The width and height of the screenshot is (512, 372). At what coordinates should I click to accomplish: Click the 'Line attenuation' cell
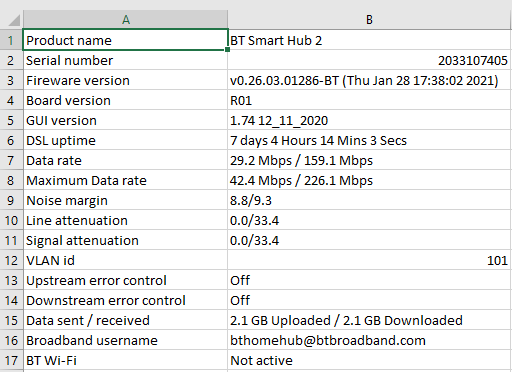click(125, 220)
